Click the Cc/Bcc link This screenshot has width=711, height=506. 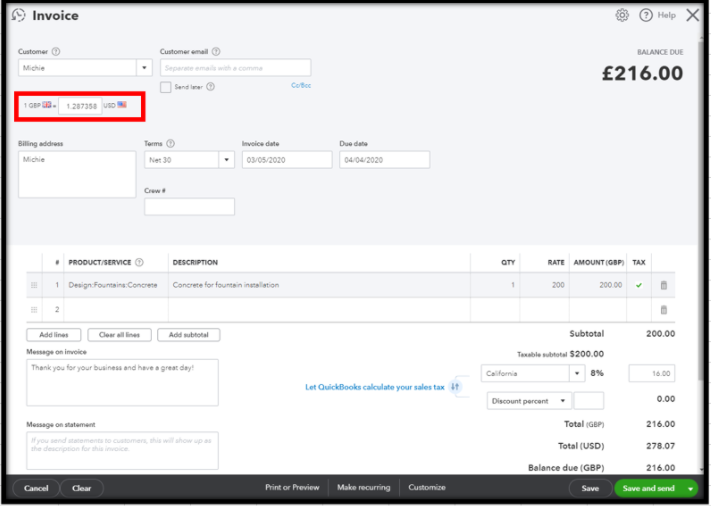coord(301,85)
